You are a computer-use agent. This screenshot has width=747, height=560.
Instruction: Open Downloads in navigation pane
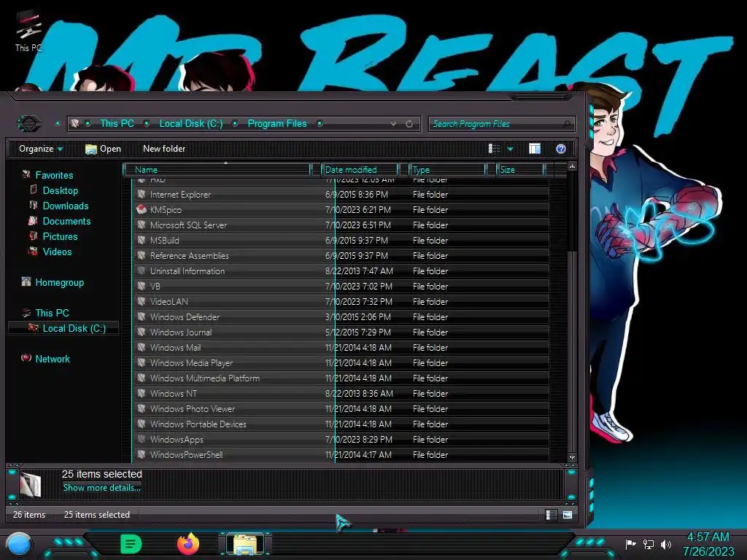(x=65, y=206)
